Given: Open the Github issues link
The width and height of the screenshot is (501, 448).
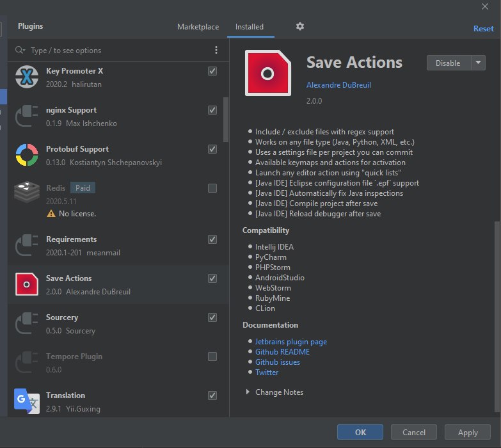Looking at the screenshot, I should pyautogui.click(x=277, y=362).
